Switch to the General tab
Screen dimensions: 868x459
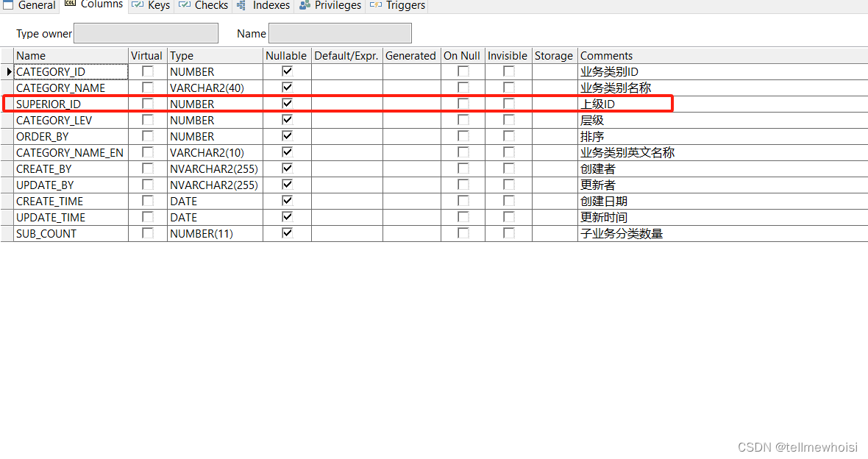pyautogui.click(x=30, y=6)
